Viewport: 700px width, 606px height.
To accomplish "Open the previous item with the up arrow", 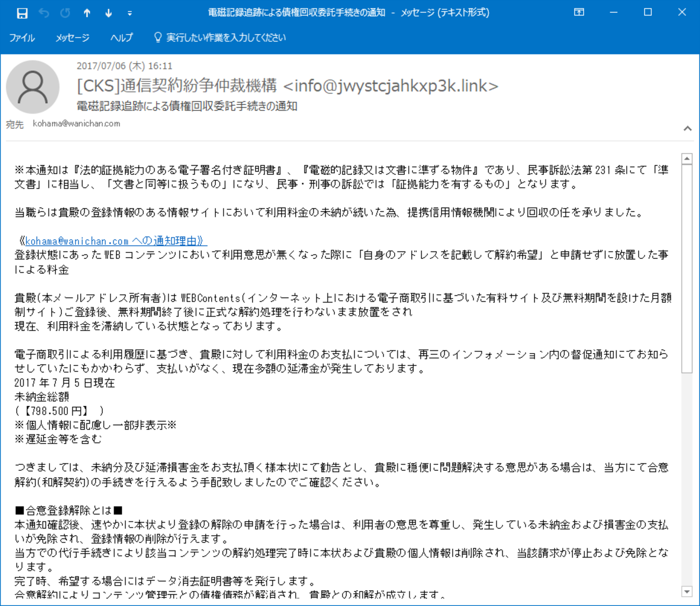I will (x=86, y=12).
